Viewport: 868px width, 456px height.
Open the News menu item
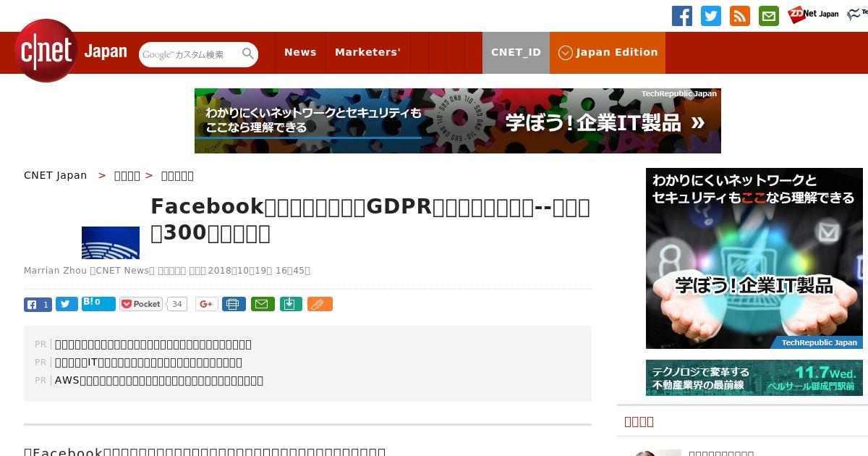tap(300, 52)
